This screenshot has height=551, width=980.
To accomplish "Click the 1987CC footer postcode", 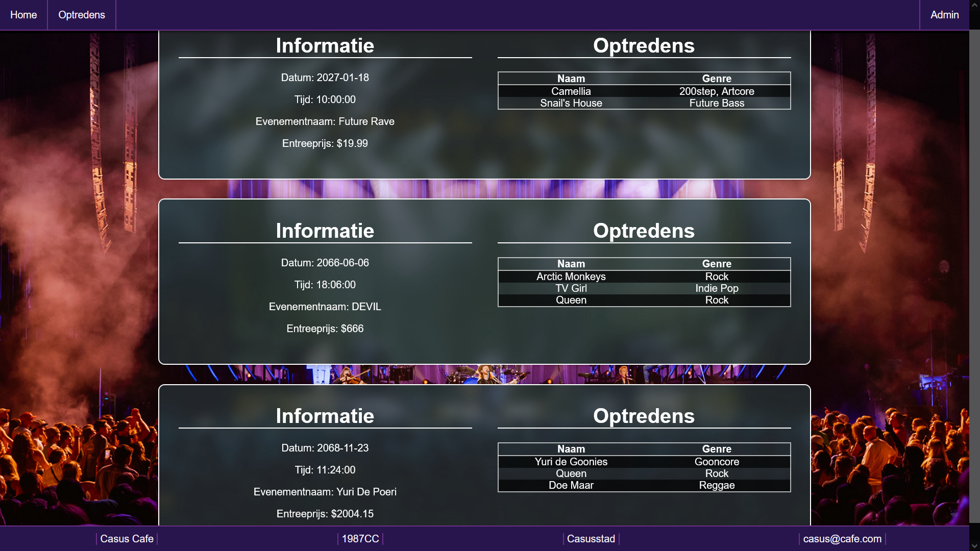I will tap(360, 539).
